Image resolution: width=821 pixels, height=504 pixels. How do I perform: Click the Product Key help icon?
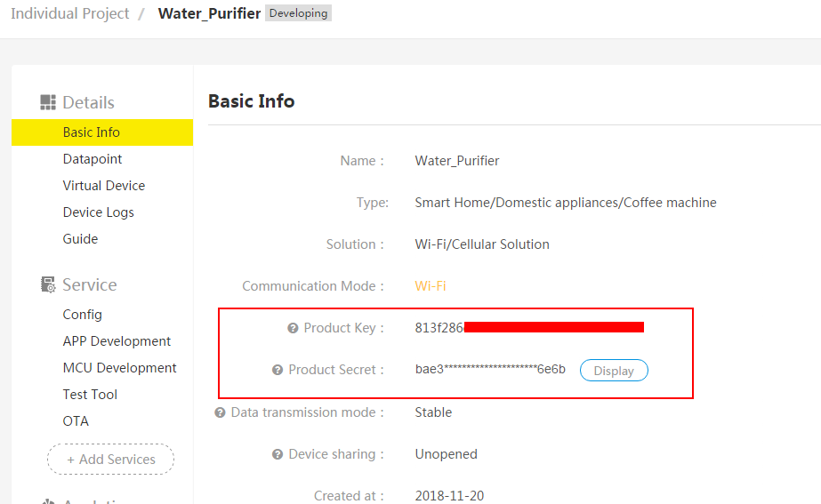[x=293, y=329]
